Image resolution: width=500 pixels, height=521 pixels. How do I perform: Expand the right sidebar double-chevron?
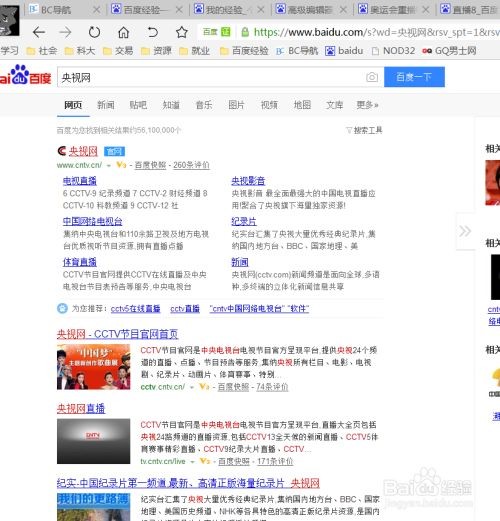(465, 231)
